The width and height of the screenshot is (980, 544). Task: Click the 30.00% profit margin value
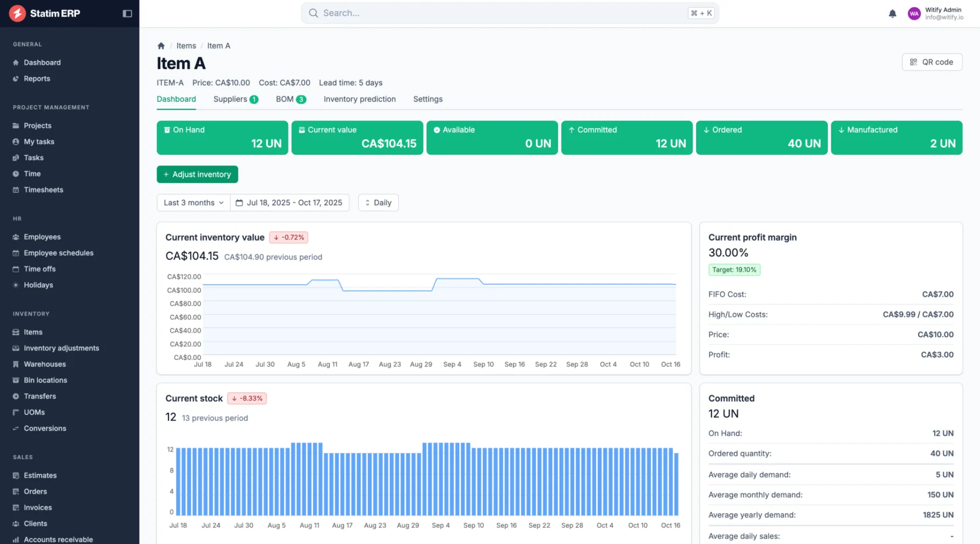click(x=728, y=253)
